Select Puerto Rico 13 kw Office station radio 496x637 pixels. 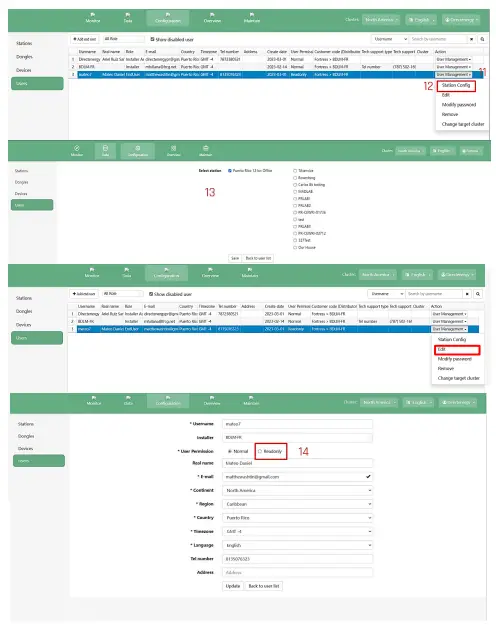point(230,171)
